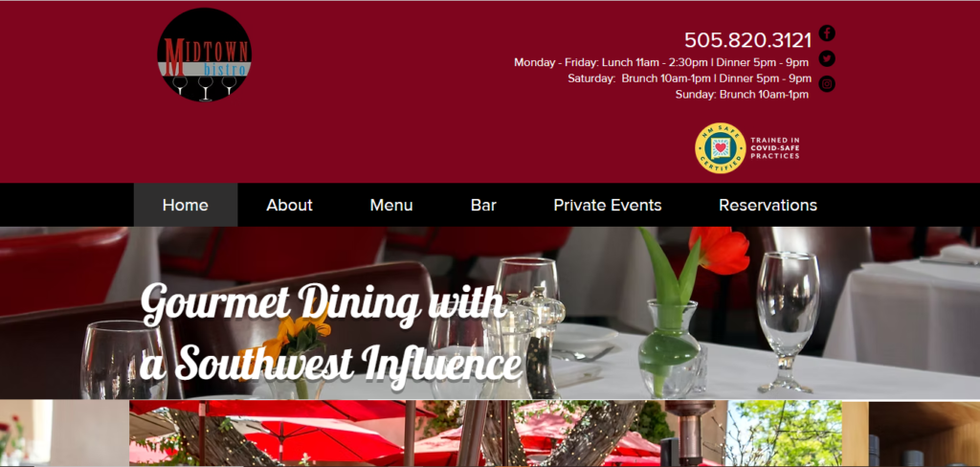This screenshot has height=467, width=980.
Task: Click the Gourmet Dining with headline text
Action: [323, 304]
